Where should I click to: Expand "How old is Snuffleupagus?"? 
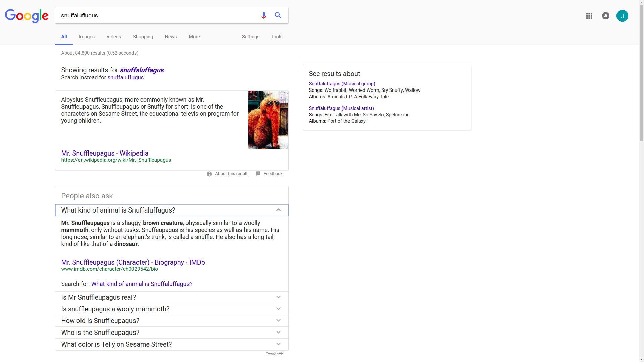[172, 321]
